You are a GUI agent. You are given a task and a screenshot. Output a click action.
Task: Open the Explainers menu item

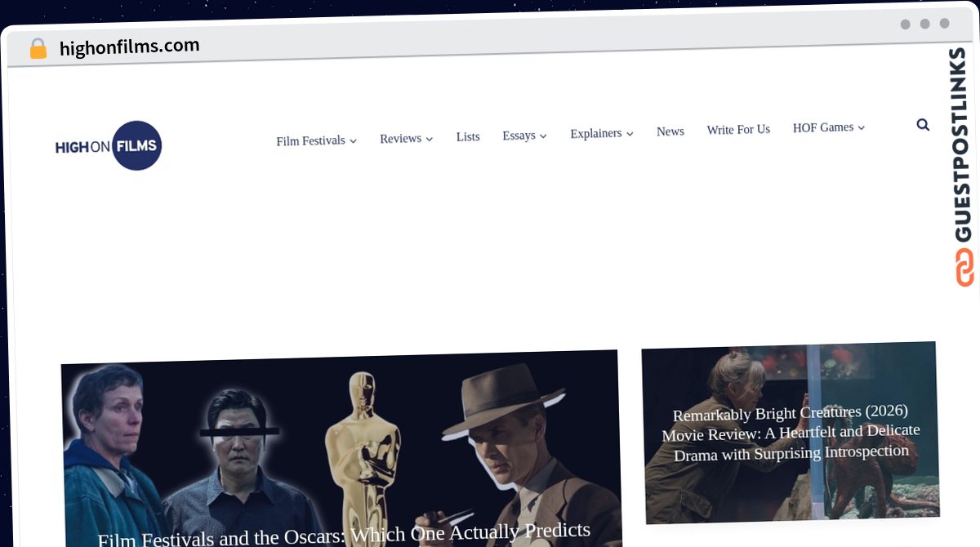coord(596,133)
